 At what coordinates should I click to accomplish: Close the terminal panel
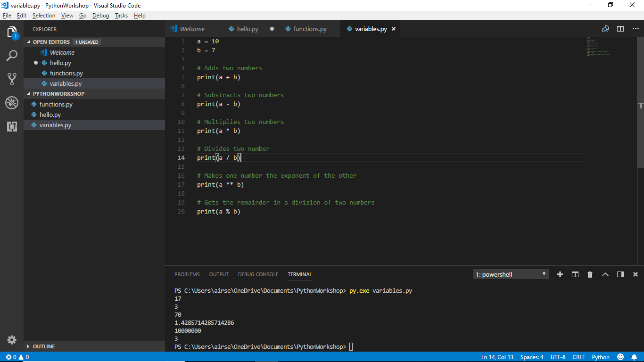pyautogui.click(x=635, y=274)
